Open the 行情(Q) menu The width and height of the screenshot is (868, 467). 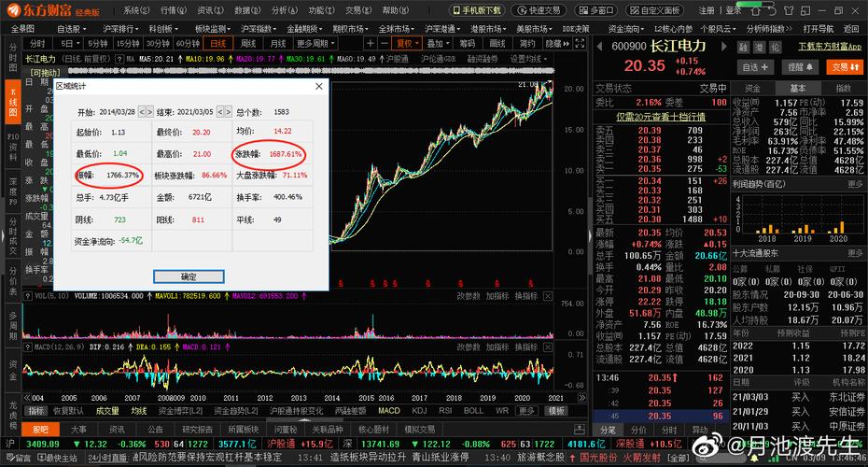click(x=174, y=10)
